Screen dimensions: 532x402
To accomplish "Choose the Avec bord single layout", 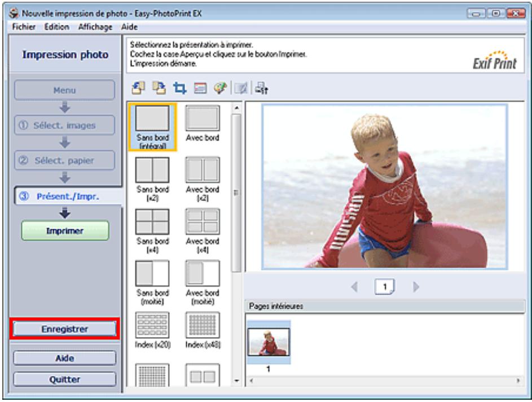I will [203, 123].
